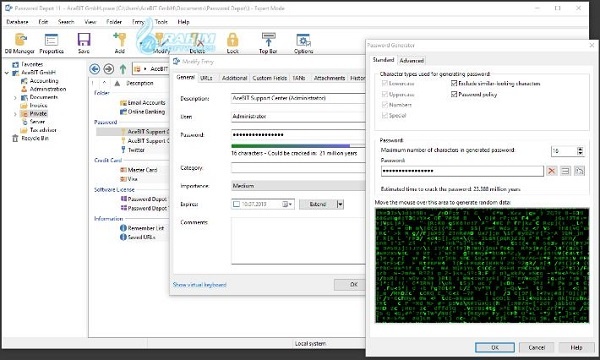The image size is (600, 360).
Task: Toggle the Uppercase checkbox
Action: point(385,94)
